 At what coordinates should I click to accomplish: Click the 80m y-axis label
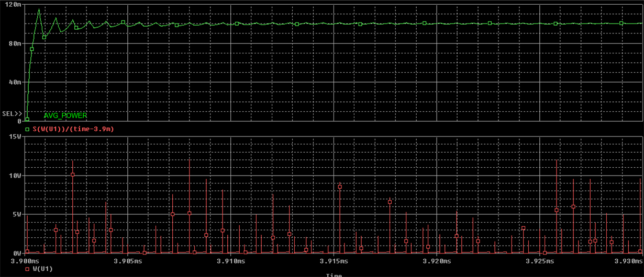click(15, 43)
